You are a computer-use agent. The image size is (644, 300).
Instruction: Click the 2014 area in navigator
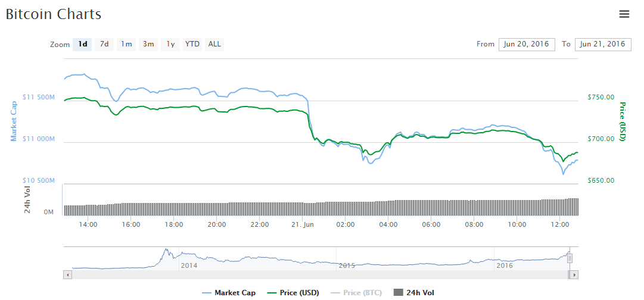[189, 265]
